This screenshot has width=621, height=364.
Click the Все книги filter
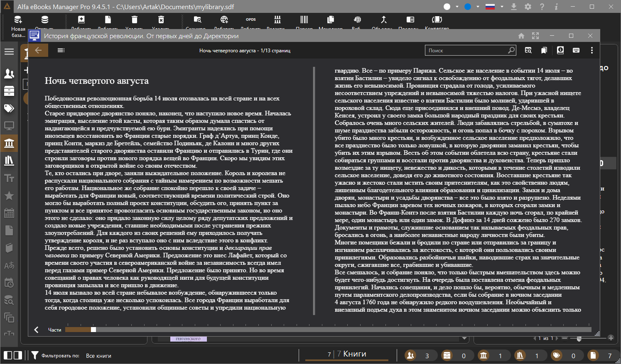point(98,356)
